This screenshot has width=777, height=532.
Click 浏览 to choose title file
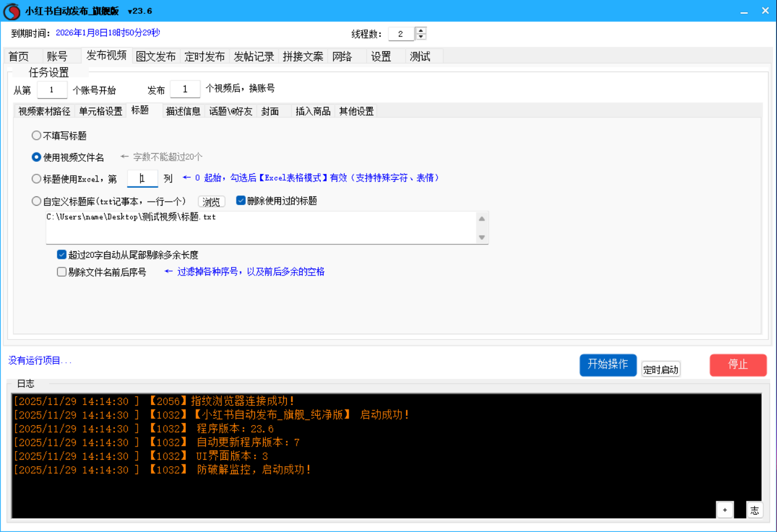211,202
